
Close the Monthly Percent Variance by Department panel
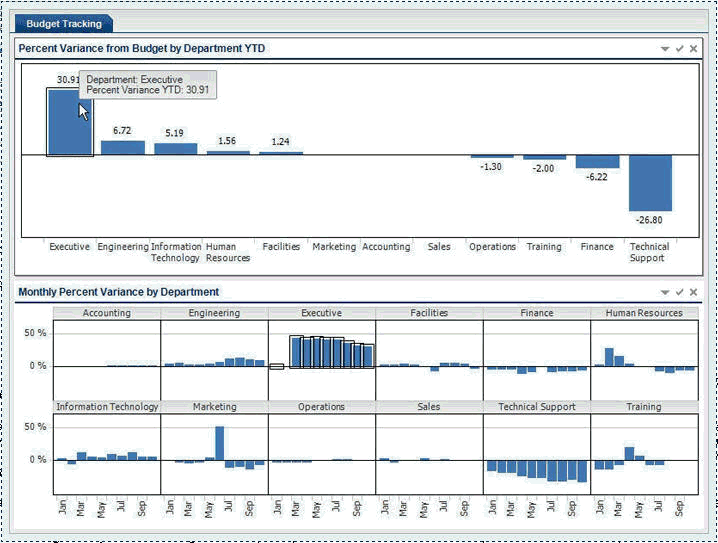(x=693, y=292)
